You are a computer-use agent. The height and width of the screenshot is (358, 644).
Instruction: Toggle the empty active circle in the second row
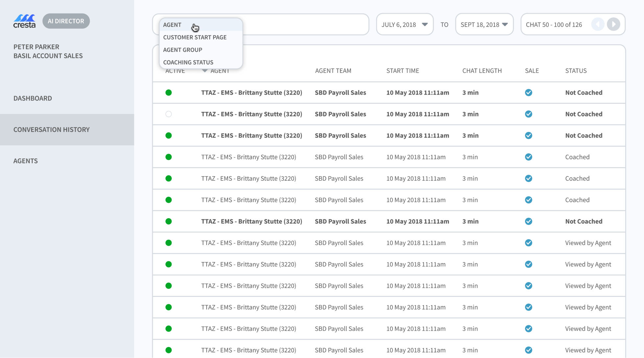[169, 114]
